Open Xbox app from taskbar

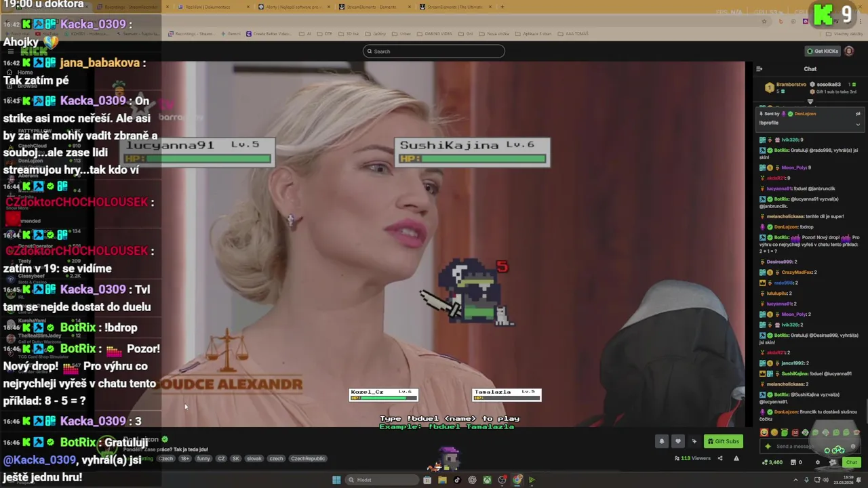point(487,480)
